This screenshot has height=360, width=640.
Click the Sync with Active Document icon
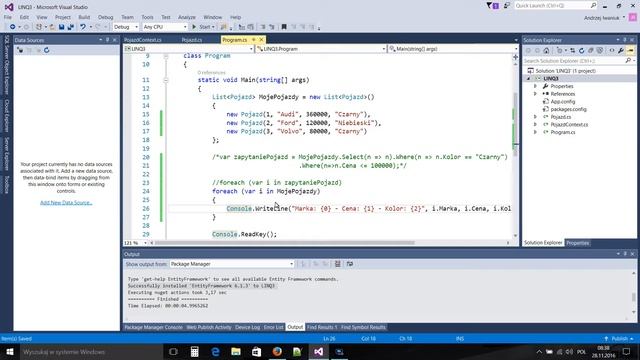[x=573, y=51]
